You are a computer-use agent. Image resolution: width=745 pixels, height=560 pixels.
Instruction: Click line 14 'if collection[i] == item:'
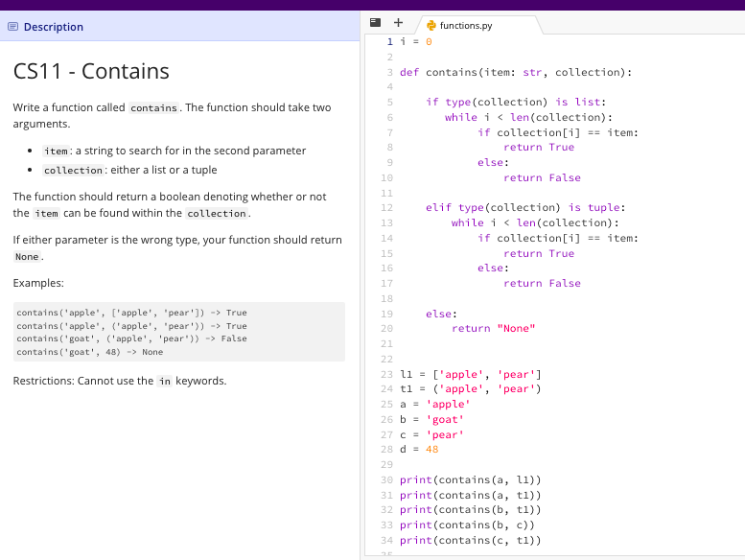pos(558,238)
